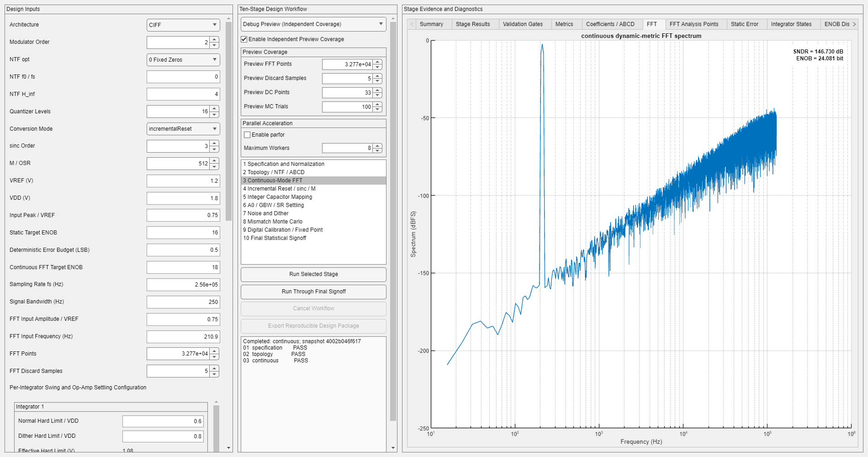Increase Maximum Workers with up arrow
Image resolution: width=868 pixels, height=457 pixels.
377,146
